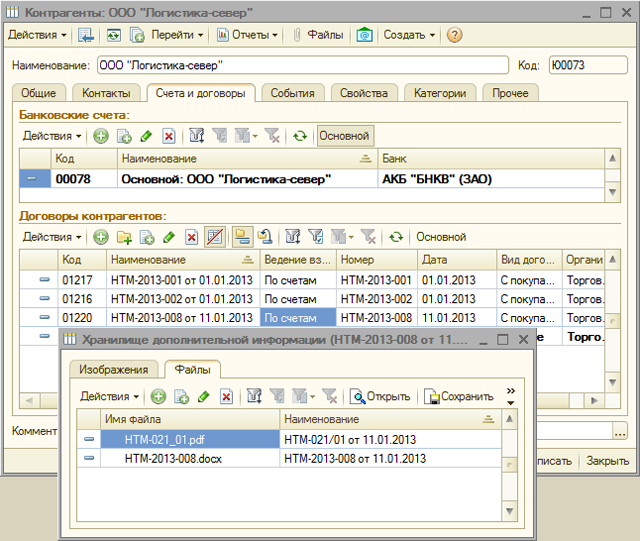
Task: Click АКБ "БНКВ" (ЗАО) bank cell
Action: 491,179
